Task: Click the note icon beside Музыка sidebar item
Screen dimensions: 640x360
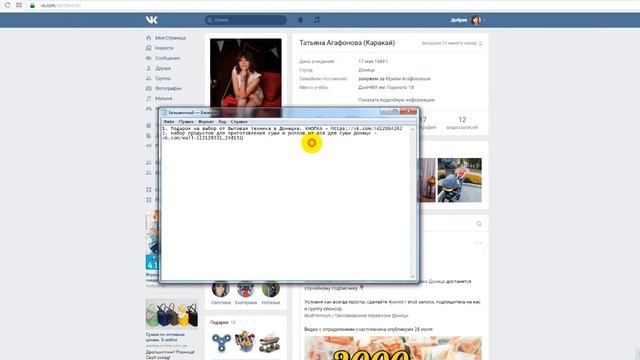Action: [149, 98]
